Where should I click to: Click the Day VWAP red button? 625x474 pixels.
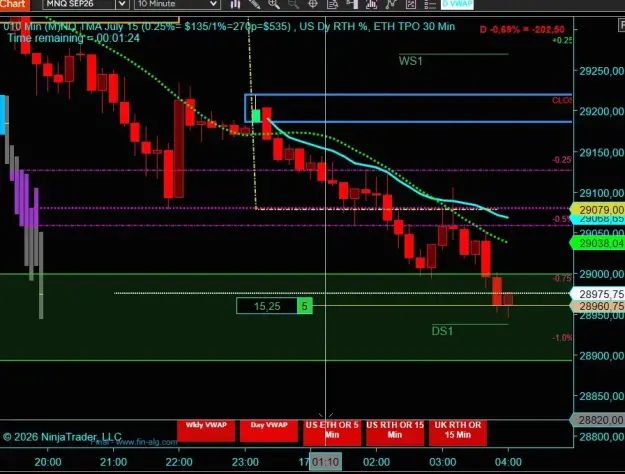[269, 431]
